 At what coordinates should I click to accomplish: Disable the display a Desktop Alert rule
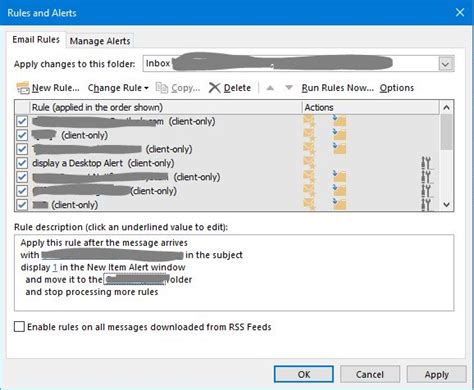(22, 163)
